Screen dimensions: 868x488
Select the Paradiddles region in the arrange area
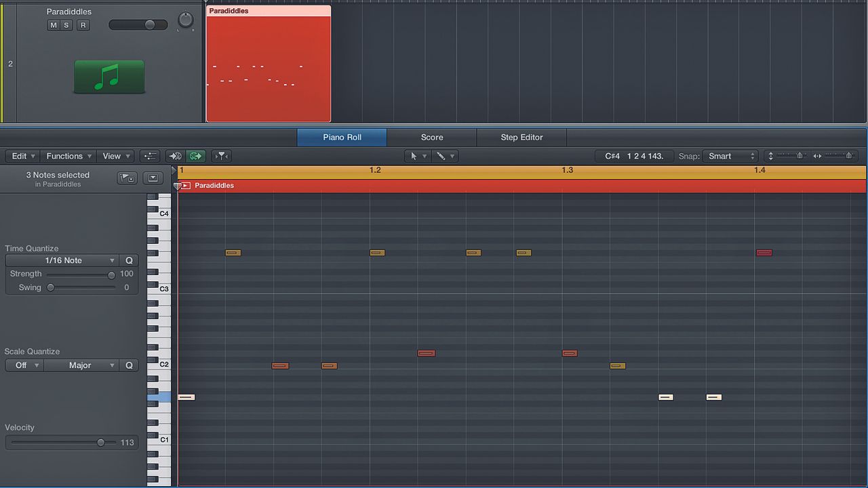point(269,64)
